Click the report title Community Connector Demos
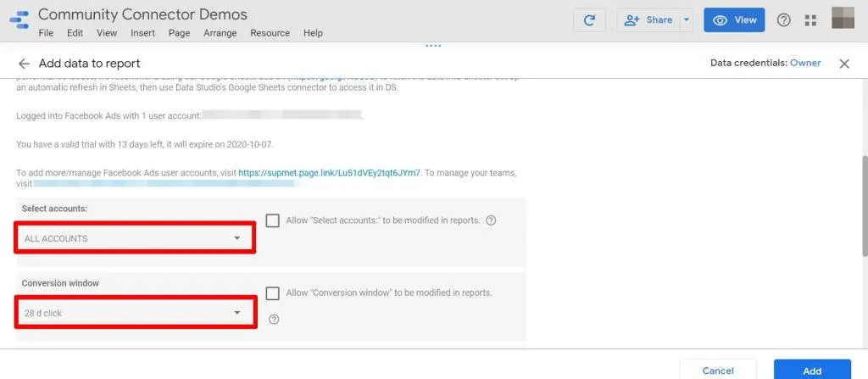 click(x=142, y=14)
